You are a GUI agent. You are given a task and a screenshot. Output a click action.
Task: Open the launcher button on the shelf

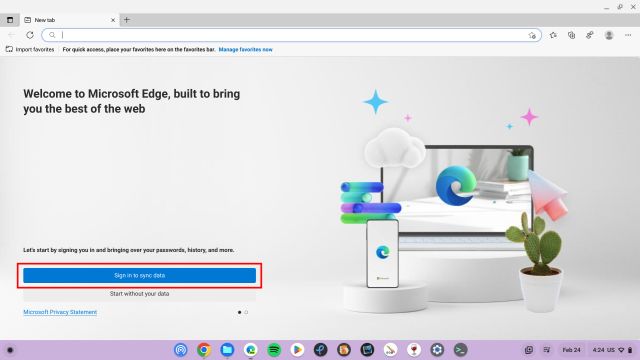10,350
